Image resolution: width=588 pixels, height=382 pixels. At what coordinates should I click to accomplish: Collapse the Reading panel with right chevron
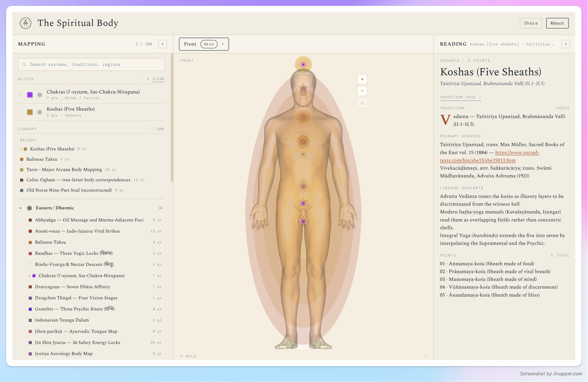566,44
